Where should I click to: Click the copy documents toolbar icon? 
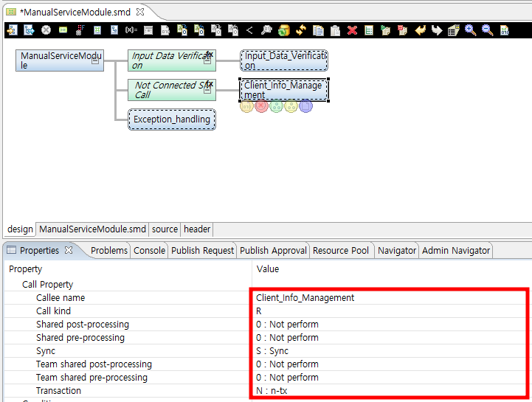click(318, 30)
